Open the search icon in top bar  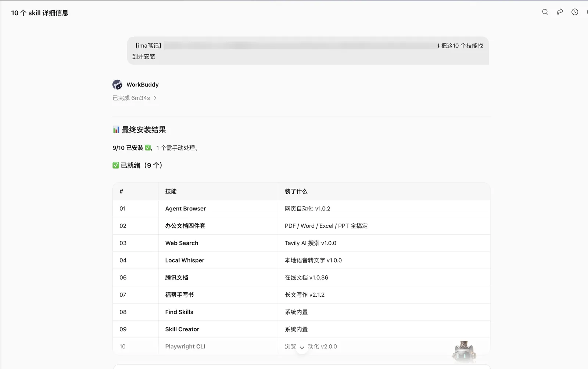coord(545,12)
